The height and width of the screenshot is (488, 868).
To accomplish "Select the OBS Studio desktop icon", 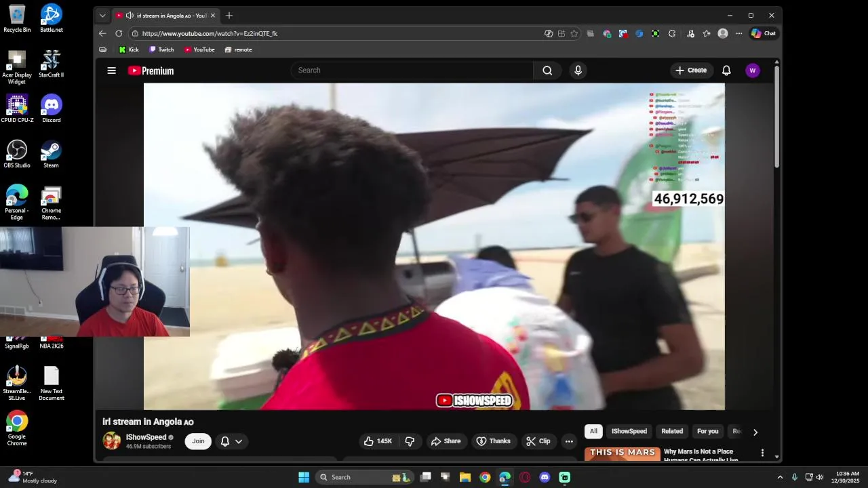I will [17, 154].
